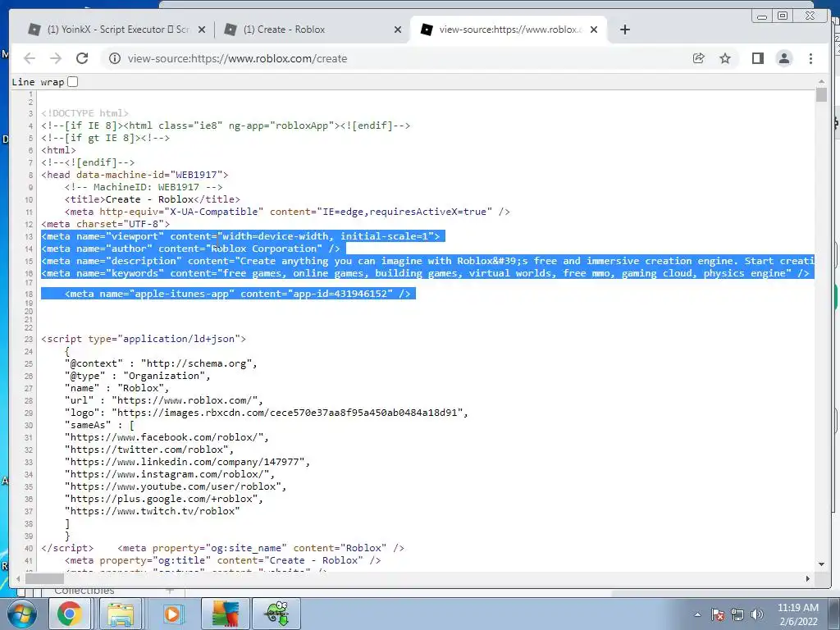This screenshot has width=840, height=630.
Task: Click the volume speaker tray icon
Action: tap(757, 614)
